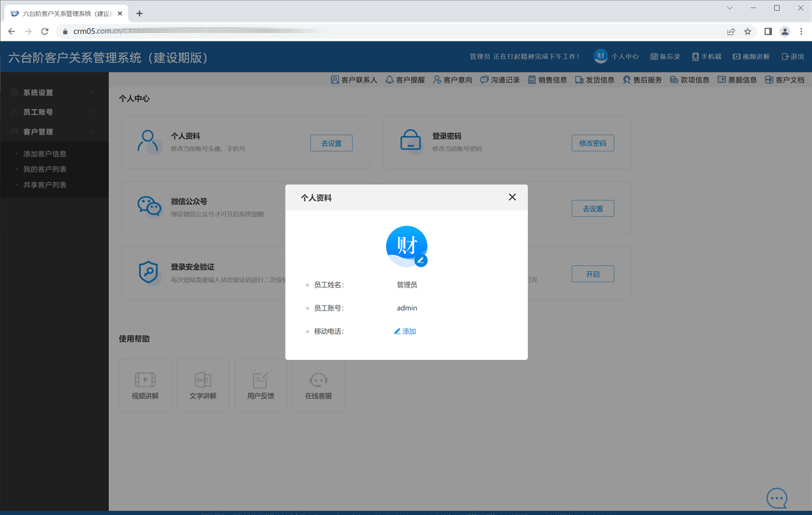812x515 pixels.
Task: Click the 个人中心 page heading
Action: (x=134, y=99)
